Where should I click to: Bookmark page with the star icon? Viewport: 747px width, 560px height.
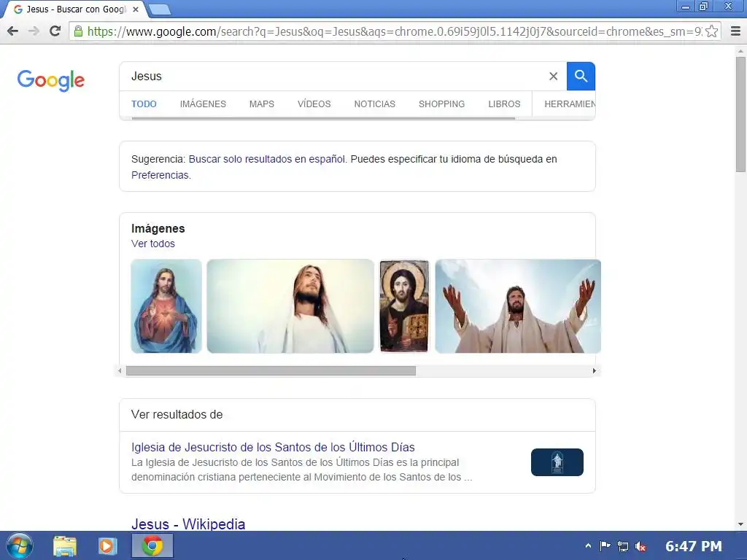click(x=712, y=31)
